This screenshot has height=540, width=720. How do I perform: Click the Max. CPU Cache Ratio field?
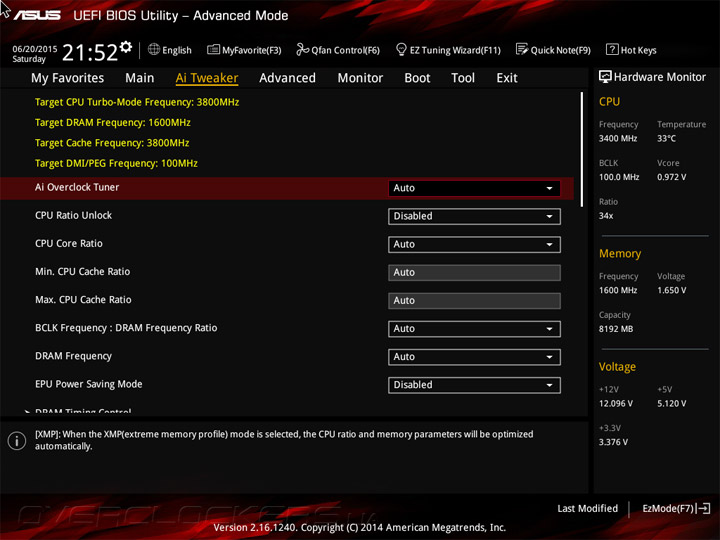[474, 301]
